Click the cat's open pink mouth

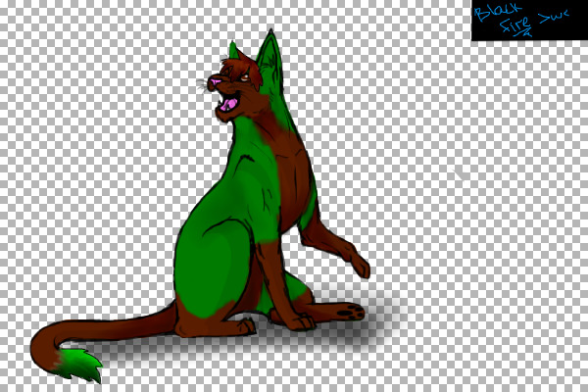pyautogui.click(x=228, y=101)
